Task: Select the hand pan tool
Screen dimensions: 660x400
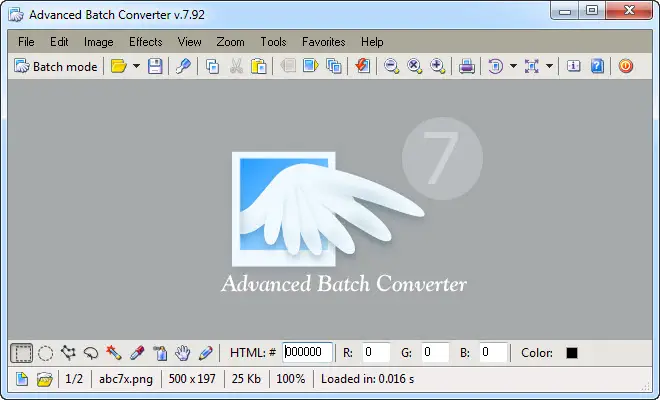Action: pos(183,353)
